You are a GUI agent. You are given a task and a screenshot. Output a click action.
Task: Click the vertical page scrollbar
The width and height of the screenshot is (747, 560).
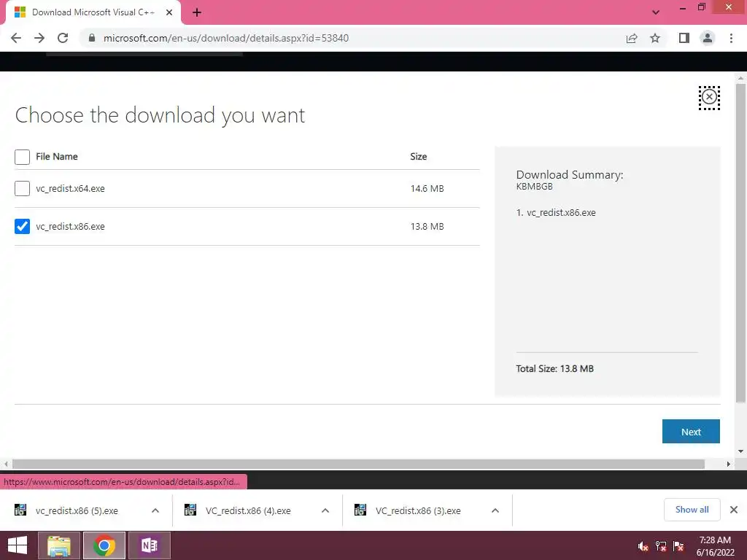coord(741,243)
